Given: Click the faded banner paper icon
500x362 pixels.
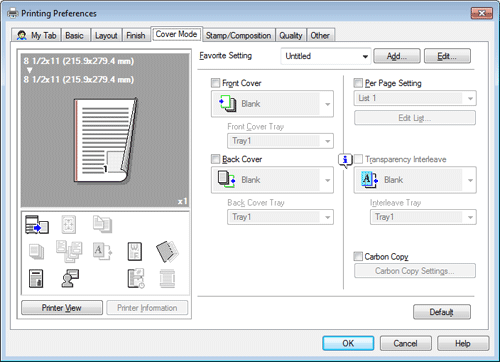Looking at the screenshot, I should click(x=167, y=278).
